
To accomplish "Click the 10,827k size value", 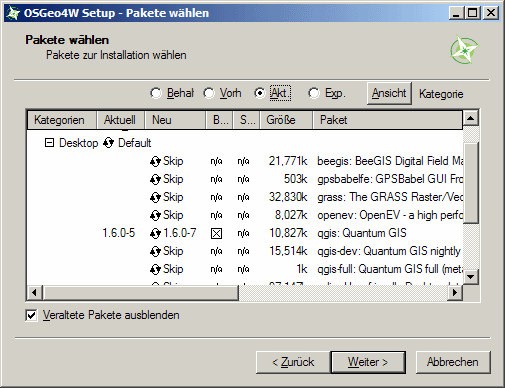I will point(288,233).
